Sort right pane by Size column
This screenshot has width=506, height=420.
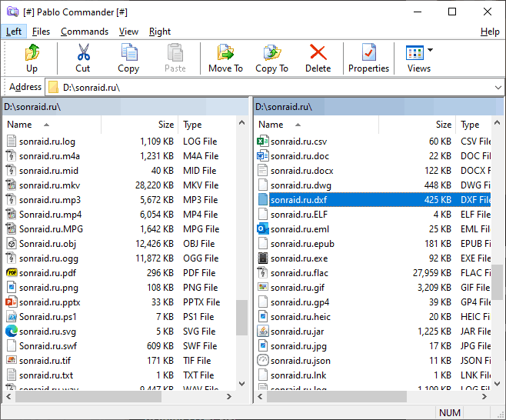[x=418, y=125]
